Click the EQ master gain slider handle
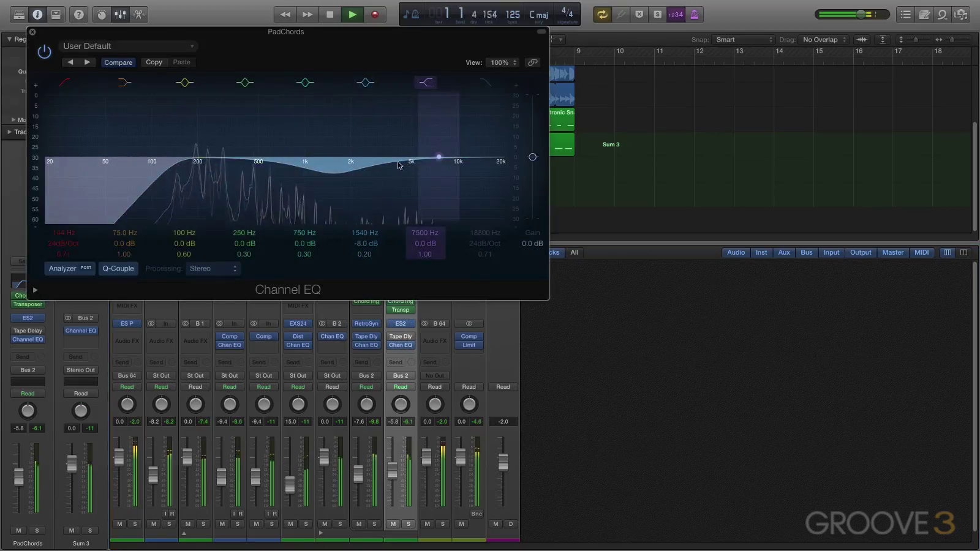Image resolution: width=980 pixels, height=551 pixels. pyautogui.click(x=532, y=157)
